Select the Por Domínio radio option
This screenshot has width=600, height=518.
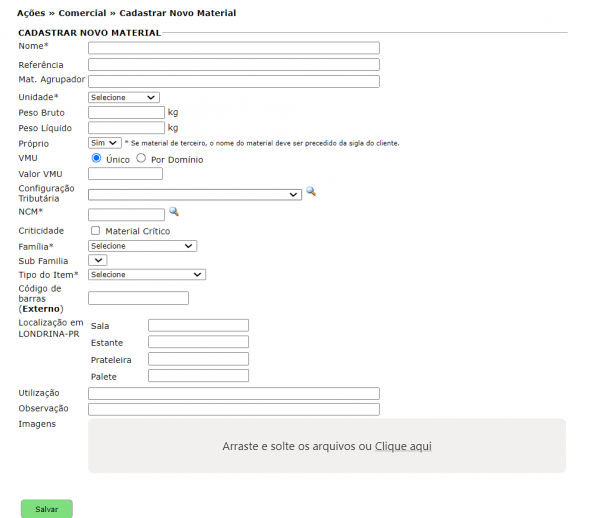pyautogui.click(x=141, y=158)
